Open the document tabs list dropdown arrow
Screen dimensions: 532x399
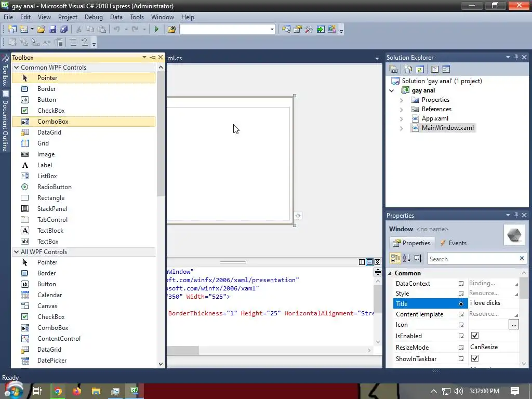tap(377, 58)
